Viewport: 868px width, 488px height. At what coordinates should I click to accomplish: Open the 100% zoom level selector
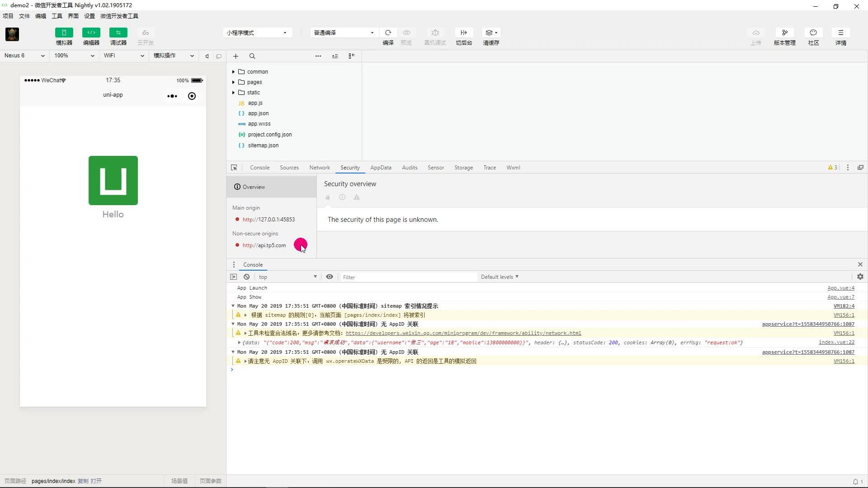click(x=74, y=56)
